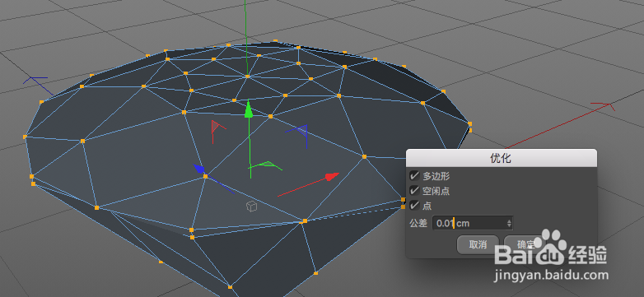This screenshot has height=297, width=644.
Task: Click the 优化 dialog title bar
Action: [x=501, y=158]
